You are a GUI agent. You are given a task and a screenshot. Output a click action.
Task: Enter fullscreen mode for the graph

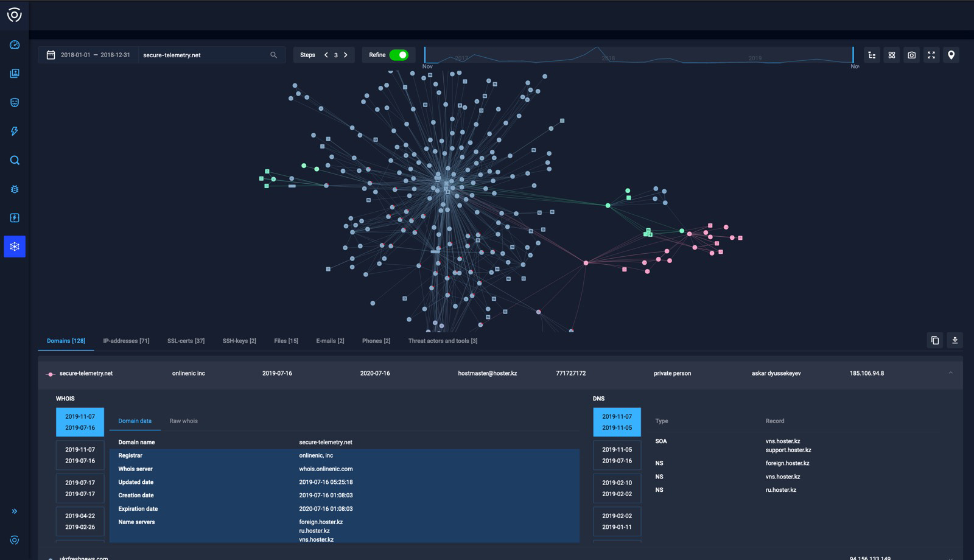[x=931, y=55]
